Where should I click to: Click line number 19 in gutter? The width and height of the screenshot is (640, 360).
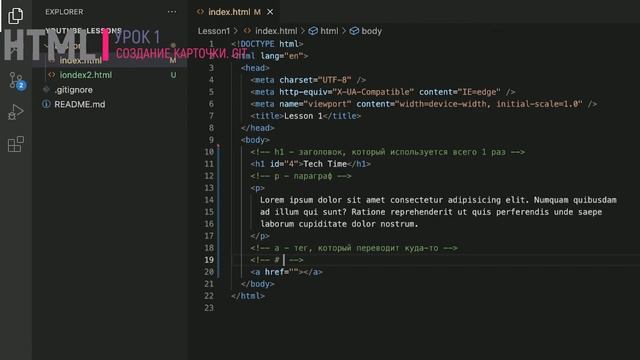tap(209, 260)
